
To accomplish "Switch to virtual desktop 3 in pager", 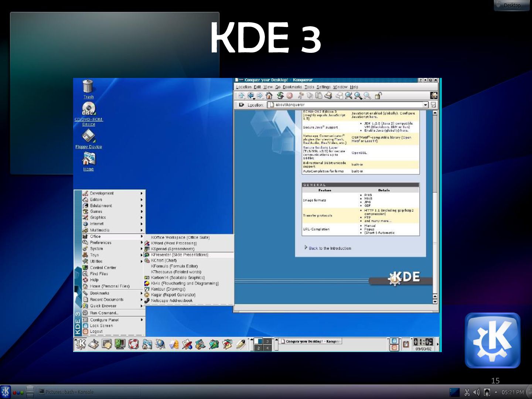I will coord(267,341).
